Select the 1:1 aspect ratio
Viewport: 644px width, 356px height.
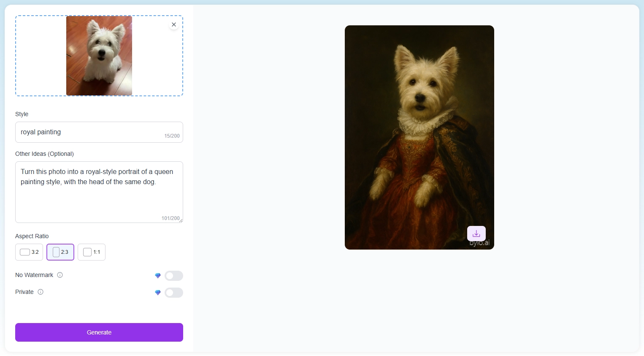(x=92, y=252)
